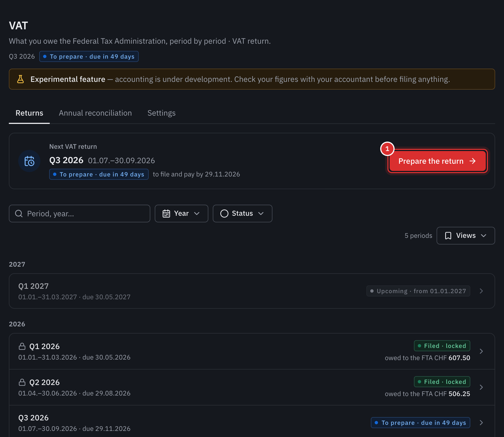
Task: Click Prepare the return button
Action: point(437,161)
